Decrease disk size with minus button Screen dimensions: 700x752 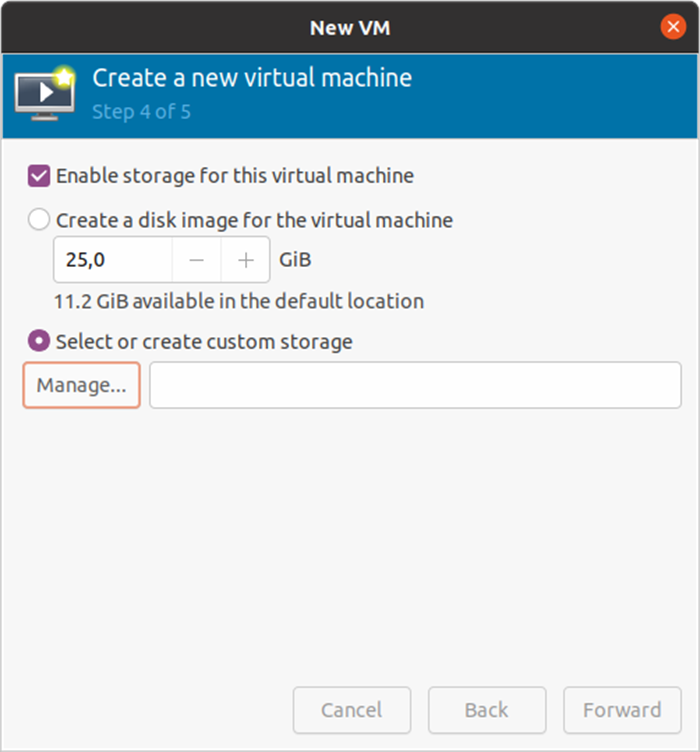(x=197, y=261)
